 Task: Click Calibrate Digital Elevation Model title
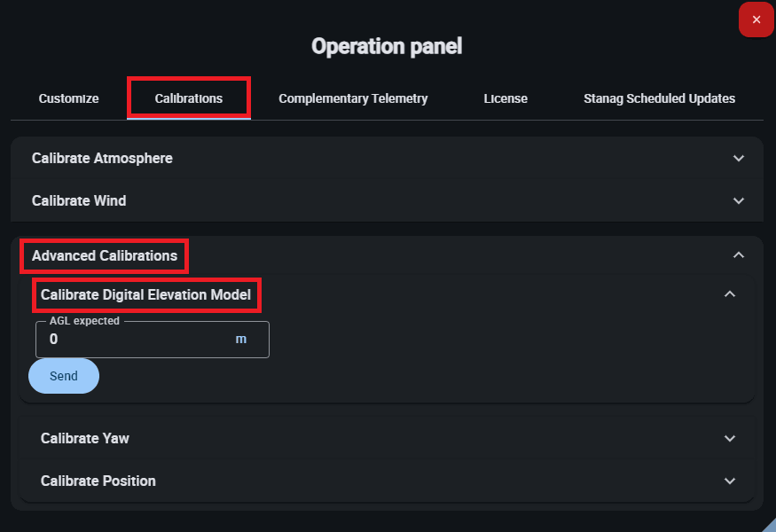coord(145,294)
